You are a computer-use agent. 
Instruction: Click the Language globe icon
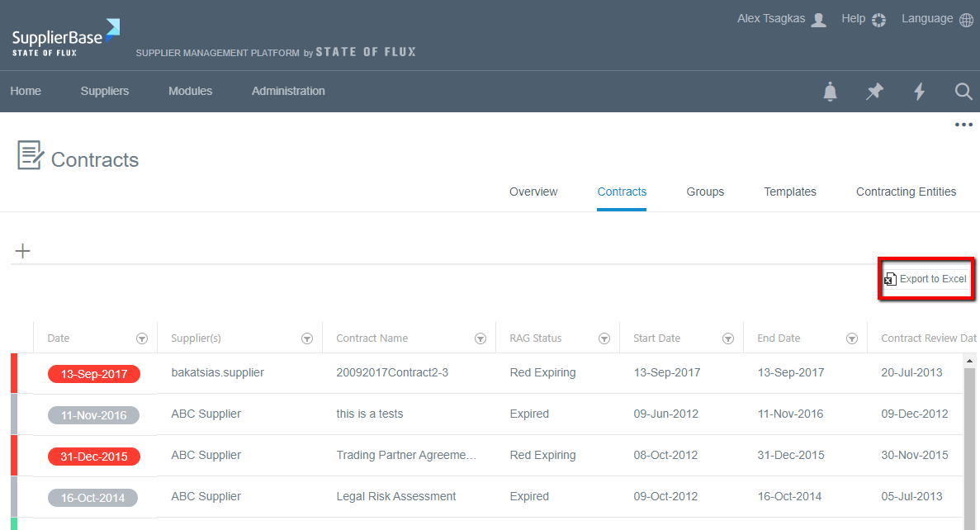point(966,20)
